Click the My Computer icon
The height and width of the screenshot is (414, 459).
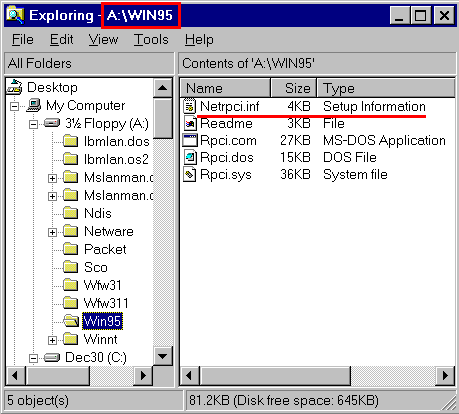34,105
